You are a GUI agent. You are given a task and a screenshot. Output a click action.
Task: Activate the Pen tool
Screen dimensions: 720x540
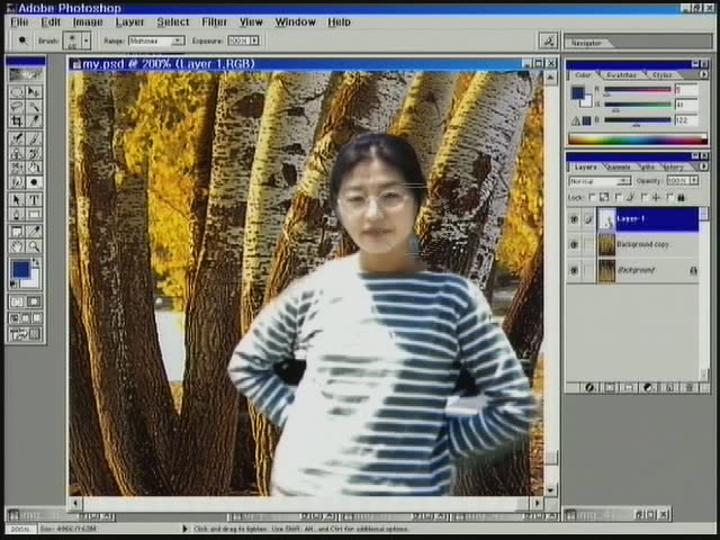click(17, 214)
